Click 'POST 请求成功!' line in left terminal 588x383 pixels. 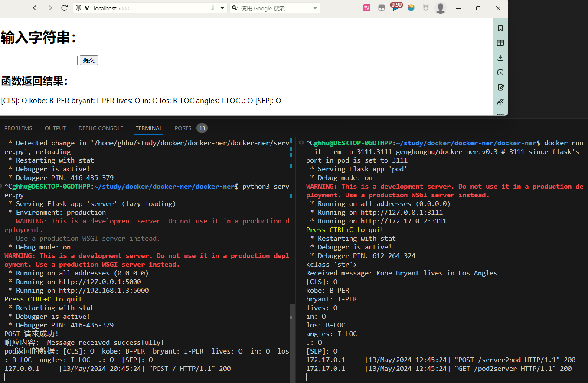[x=31, y=334]
